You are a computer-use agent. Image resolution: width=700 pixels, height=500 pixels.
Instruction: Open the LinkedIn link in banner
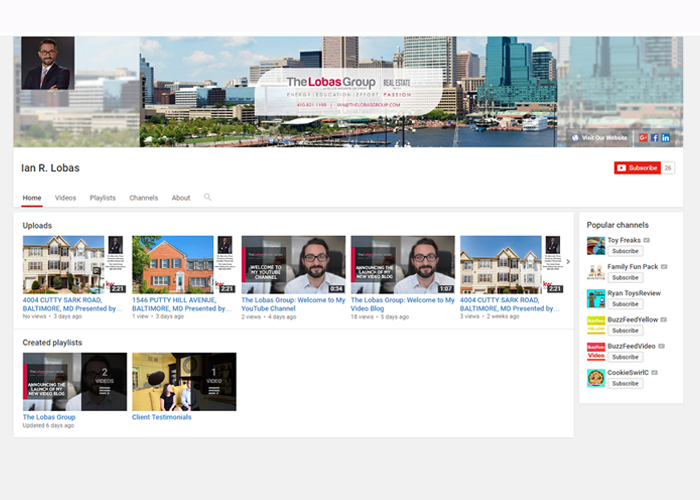pyautogui.click(x=666, y=138)
